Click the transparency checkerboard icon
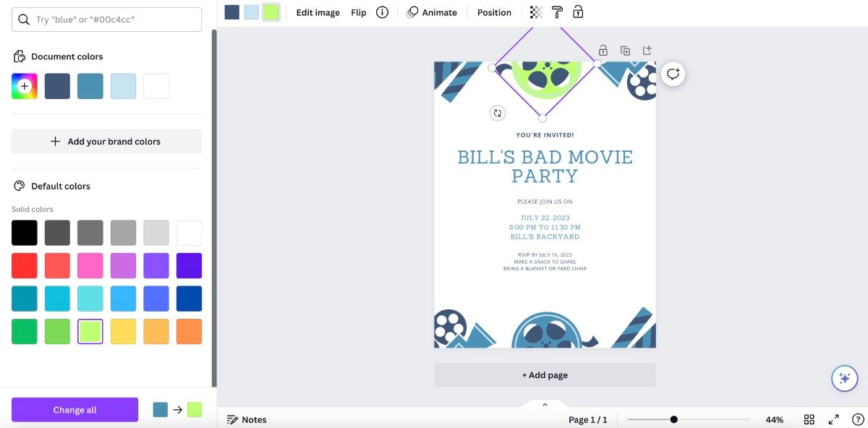 pyautogui.click(x=536, y=12)
